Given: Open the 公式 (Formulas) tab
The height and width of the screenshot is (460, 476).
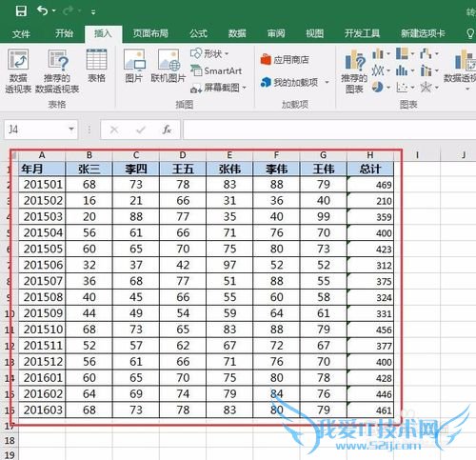Looking at the screenshot, I should tap(199, 33).
